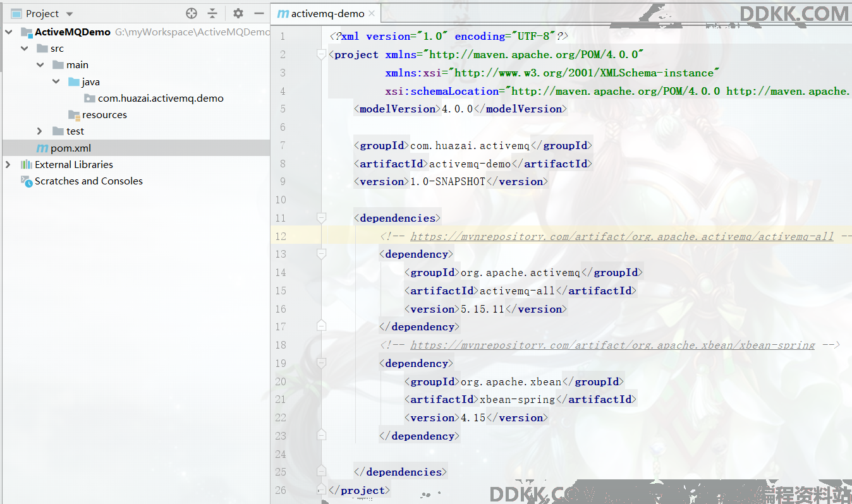
Task: Open the mvnrepository xbean-spring link
Action: point(612,345)
